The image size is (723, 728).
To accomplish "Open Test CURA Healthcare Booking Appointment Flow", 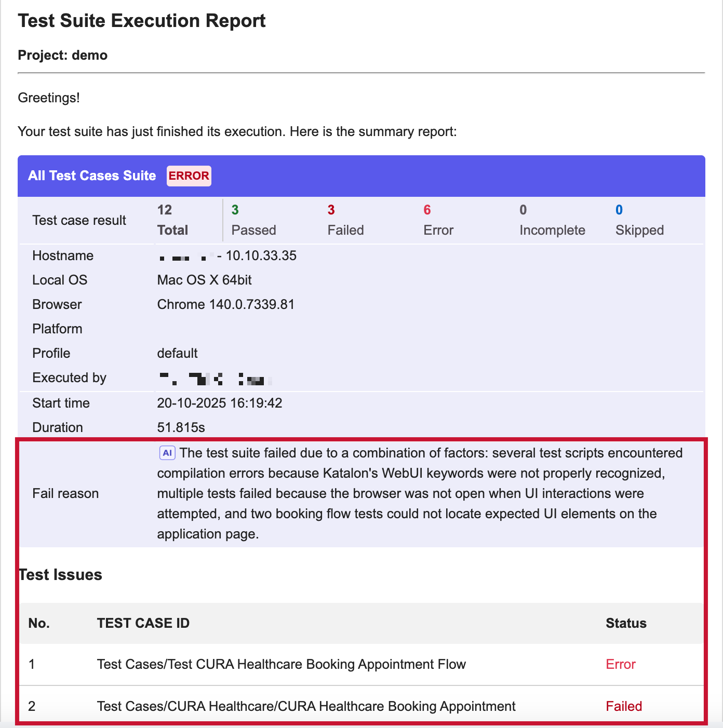I will [282, 664].
